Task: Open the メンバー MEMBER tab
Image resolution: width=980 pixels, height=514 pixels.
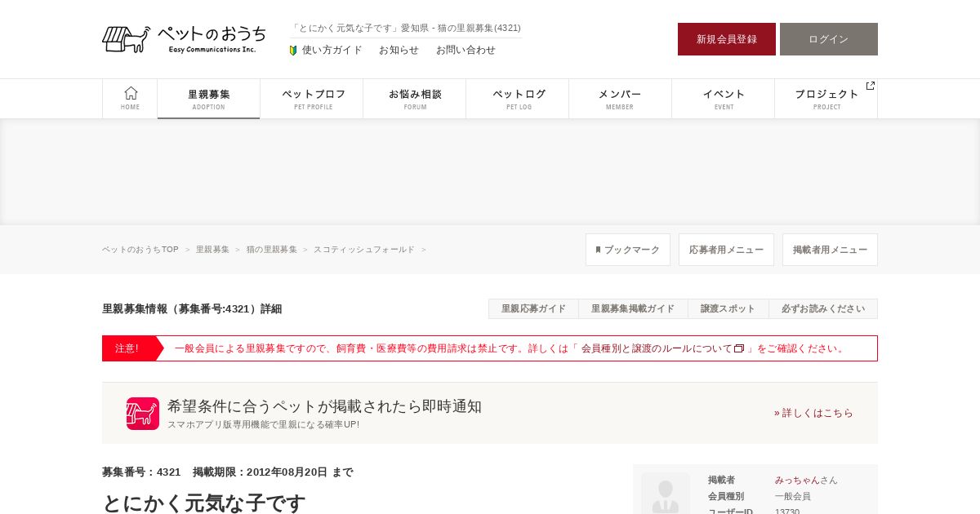Action: (x=621, y=99)
